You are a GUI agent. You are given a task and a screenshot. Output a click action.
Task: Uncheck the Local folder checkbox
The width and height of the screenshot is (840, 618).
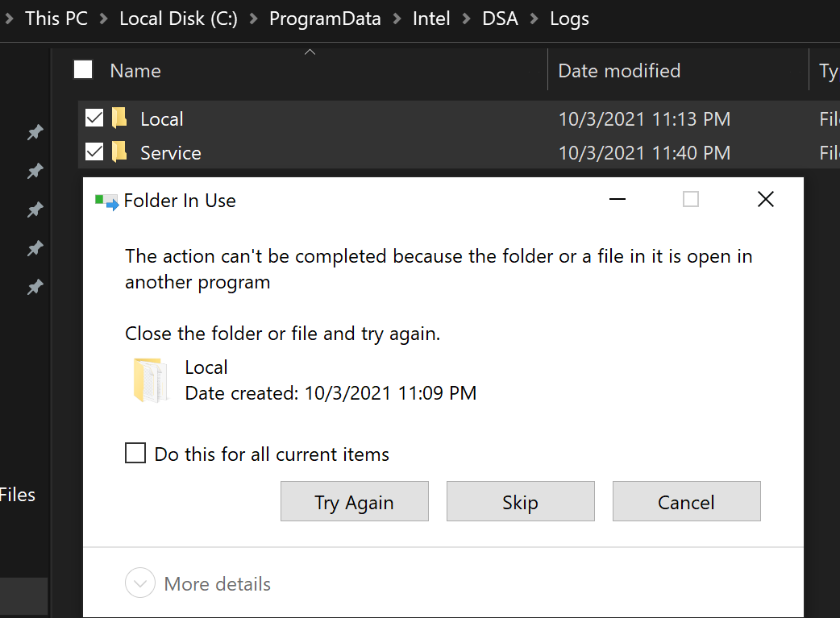[x=94, y=118]
